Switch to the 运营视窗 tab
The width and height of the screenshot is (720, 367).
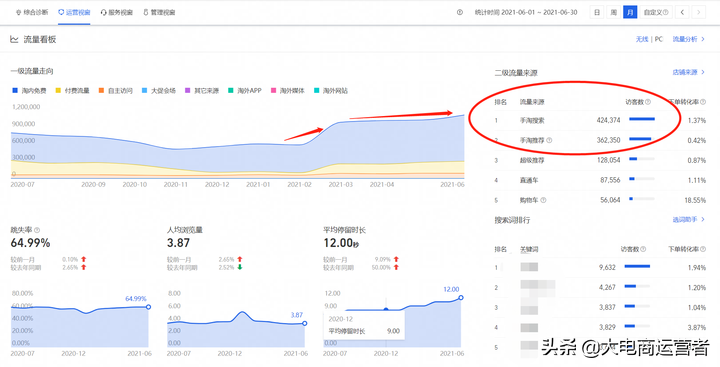pos(74,12)
